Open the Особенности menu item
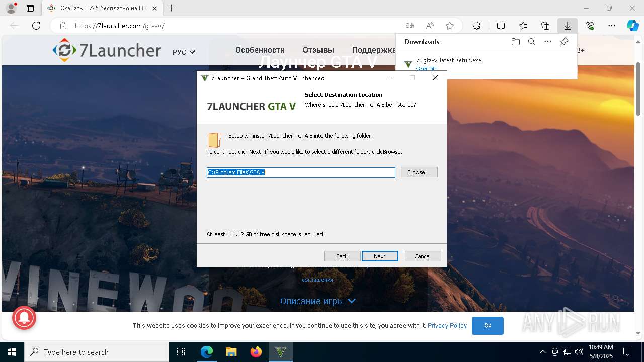Viewport: 644px width, 362px height. tap(260, 50)
